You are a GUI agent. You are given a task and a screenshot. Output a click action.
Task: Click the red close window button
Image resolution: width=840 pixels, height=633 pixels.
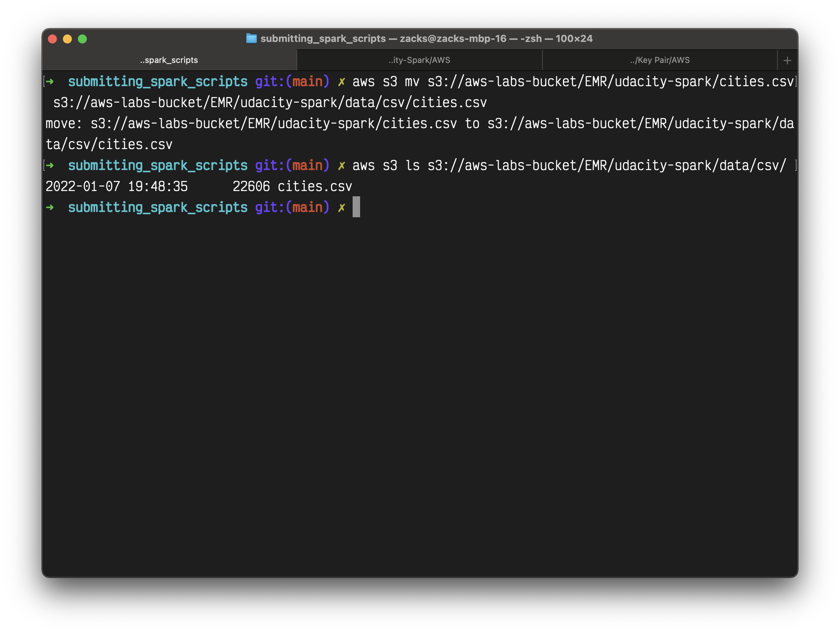[52, 39]
